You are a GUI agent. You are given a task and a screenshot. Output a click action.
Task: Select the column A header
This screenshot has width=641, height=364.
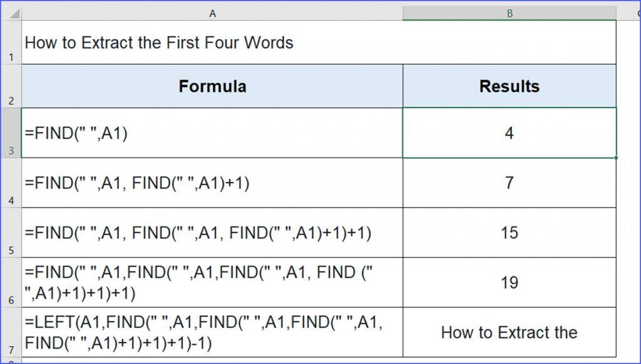pyautogui.click(x=212, y=13)
